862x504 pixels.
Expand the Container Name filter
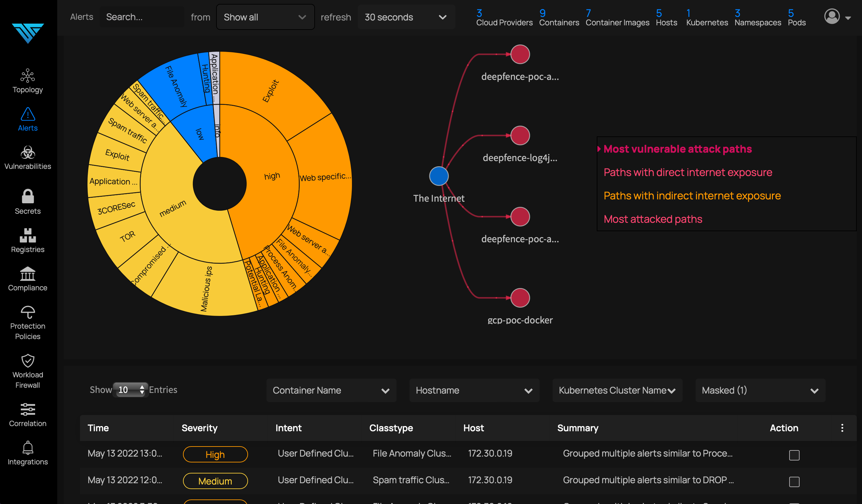coord(331,390)
